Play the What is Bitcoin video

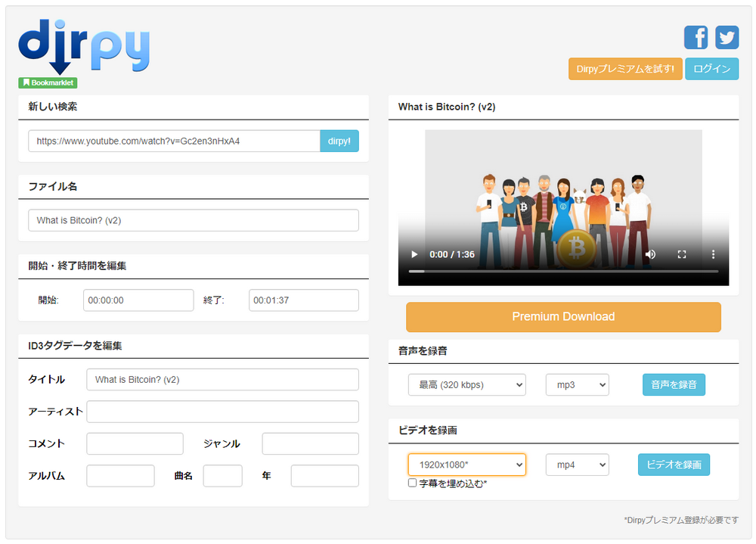click(x=414, y=254)
